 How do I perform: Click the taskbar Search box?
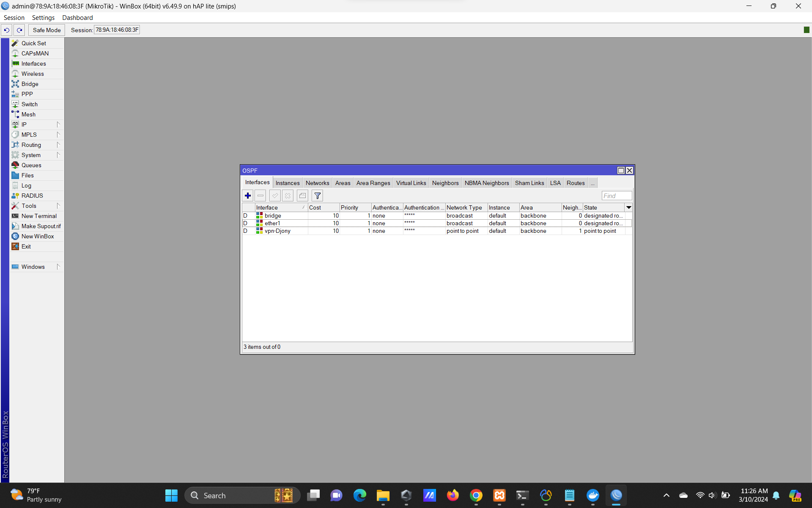pyautogui.click(x=242, y=495)
